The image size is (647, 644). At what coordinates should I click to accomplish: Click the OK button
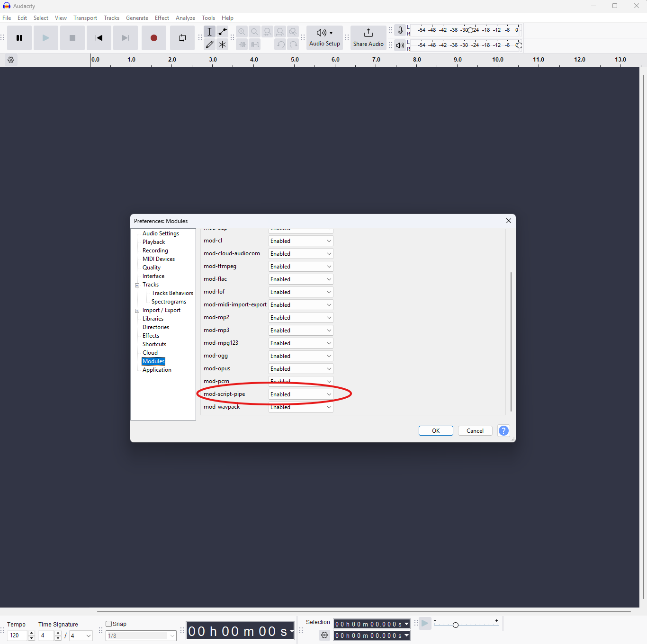pyautogui.click(x=435, y=430)
